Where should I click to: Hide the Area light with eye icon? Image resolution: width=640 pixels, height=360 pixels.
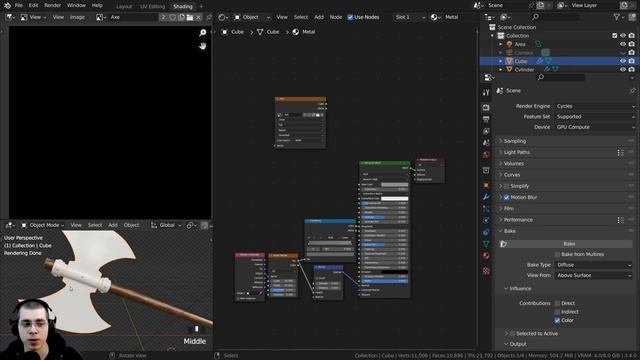tap(622, 44)
